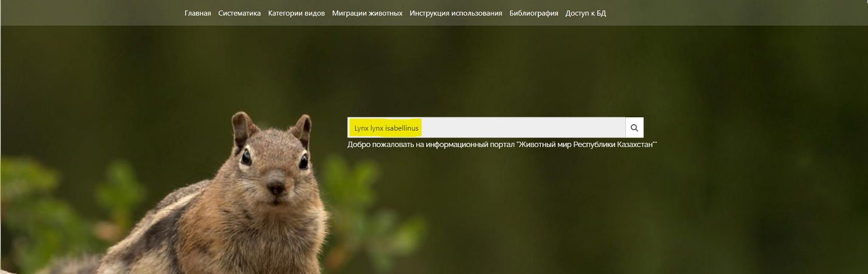Click empty header bar left of Главная

(87, 13)
